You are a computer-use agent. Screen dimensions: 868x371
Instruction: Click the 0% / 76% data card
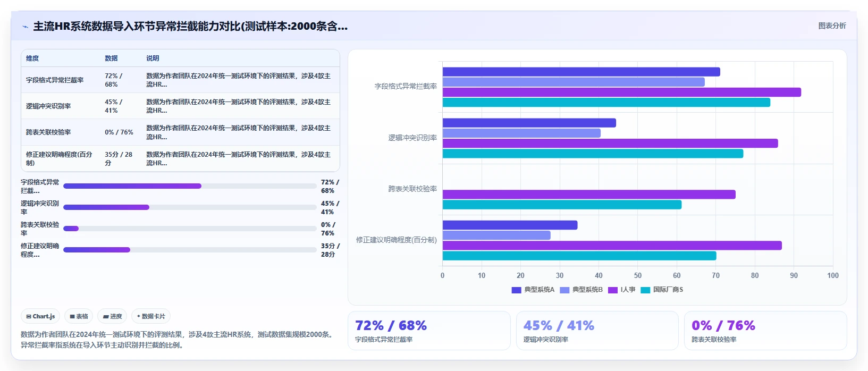(x=765, y=331)
